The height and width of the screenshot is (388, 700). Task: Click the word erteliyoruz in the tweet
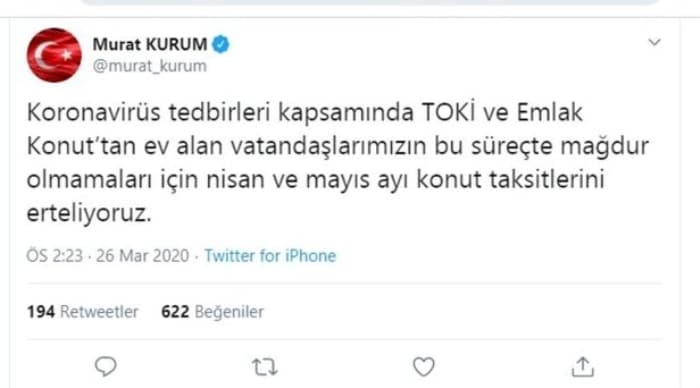tap(89, 213)
